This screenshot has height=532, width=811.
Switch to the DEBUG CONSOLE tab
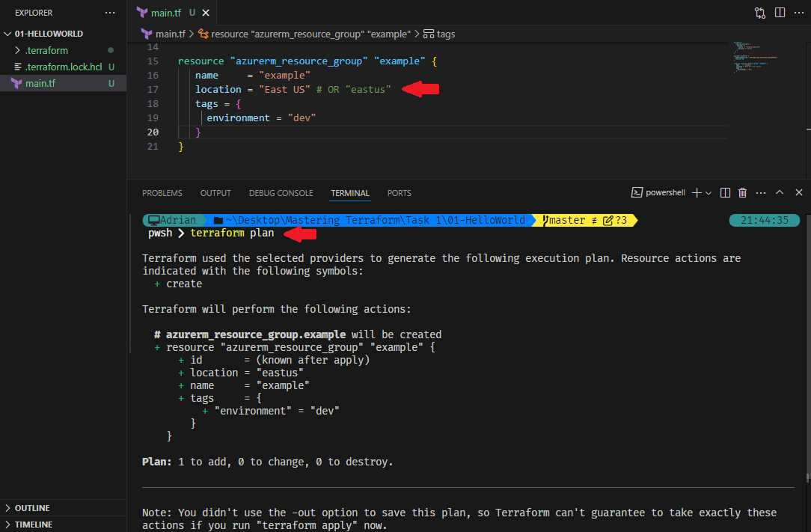tap(281, 193)
